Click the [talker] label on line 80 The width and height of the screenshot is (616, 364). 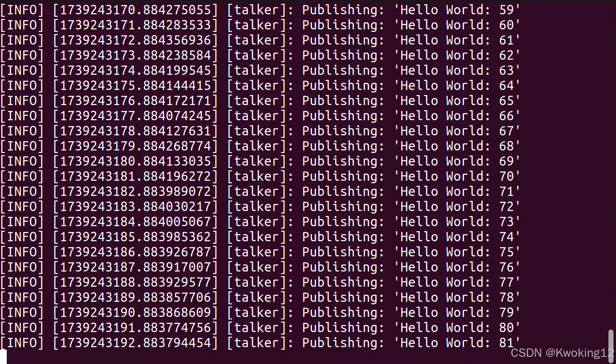pos(256,327)
